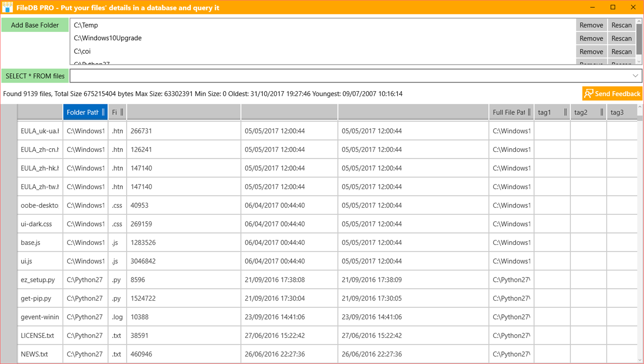
Task: Click down arrow of folder list scrollbar
Action: (639, 61)
